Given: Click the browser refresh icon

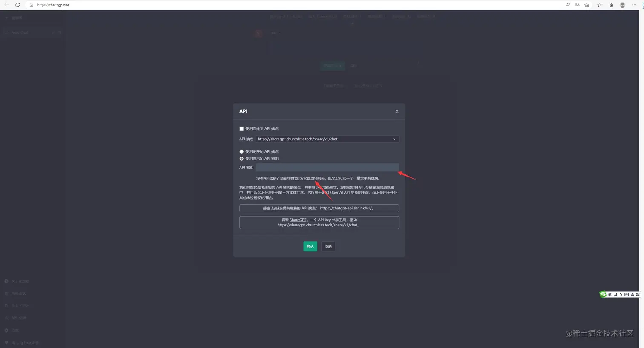Looking at the screenshot, I should pos(17,5).
